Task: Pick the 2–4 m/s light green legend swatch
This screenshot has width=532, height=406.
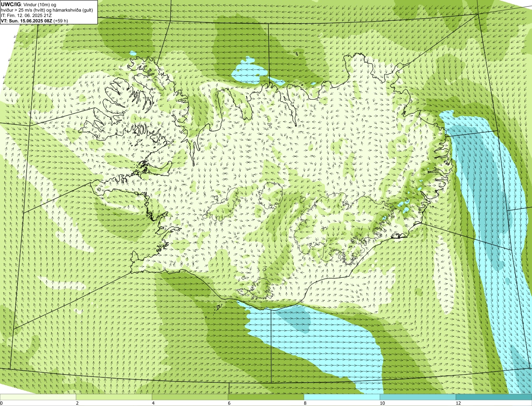Action: [114, 397]
